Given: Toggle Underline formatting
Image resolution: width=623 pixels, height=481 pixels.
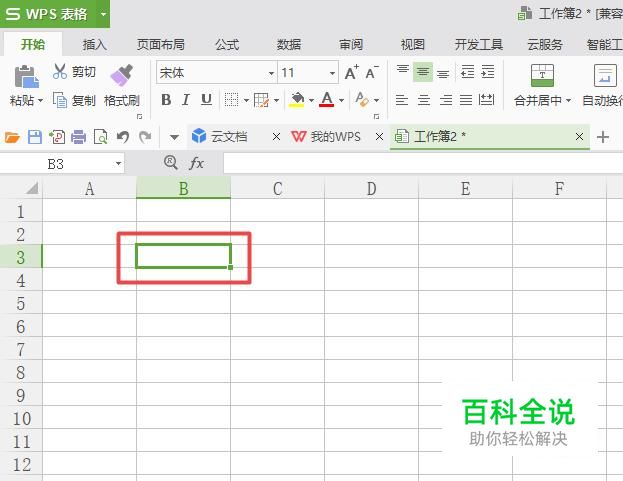Looking at the screenshot, I should (x=206, y=99).
